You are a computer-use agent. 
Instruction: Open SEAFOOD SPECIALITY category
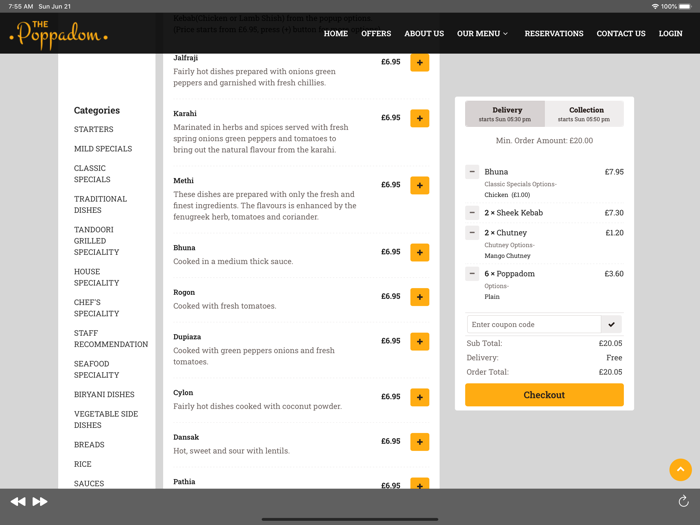[x=96, y=370]
